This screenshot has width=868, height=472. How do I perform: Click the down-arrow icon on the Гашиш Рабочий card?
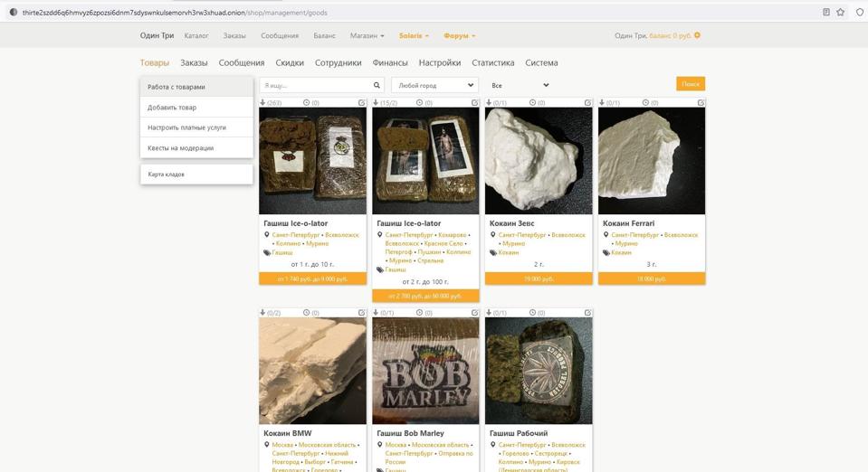[489, 313]
